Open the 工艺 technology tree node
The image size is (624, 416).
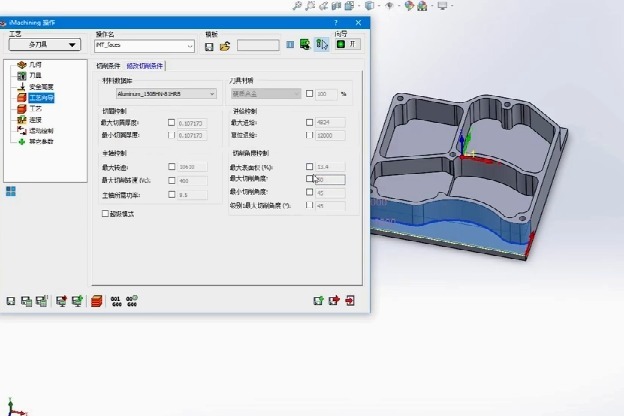coord(35,108)
